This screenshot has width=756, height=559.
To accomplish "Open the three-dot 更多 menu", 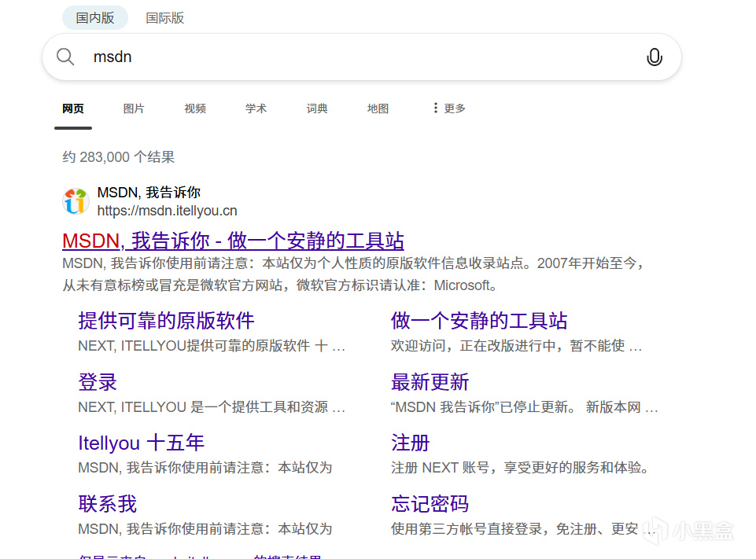I will pos(449,108).
